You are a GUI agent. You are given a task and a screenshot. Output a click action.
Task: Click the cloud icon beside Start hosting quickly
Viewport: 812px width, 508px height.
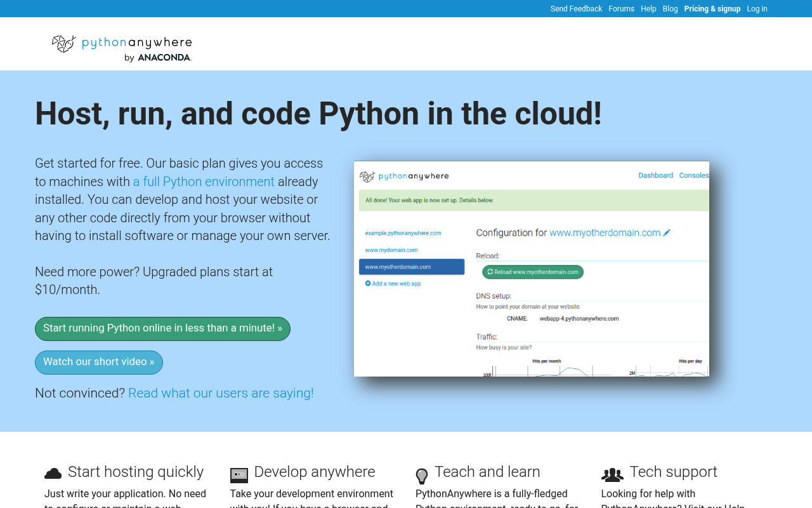(53, 473)
